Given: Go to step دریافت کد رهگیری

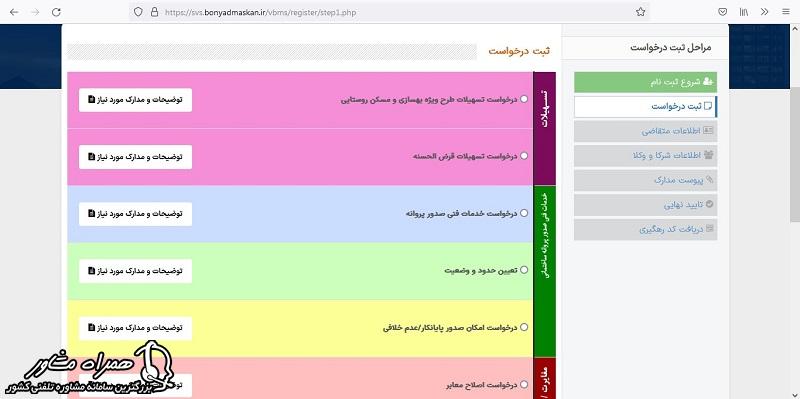Looking at the screenshot, I should click(645, 230).
